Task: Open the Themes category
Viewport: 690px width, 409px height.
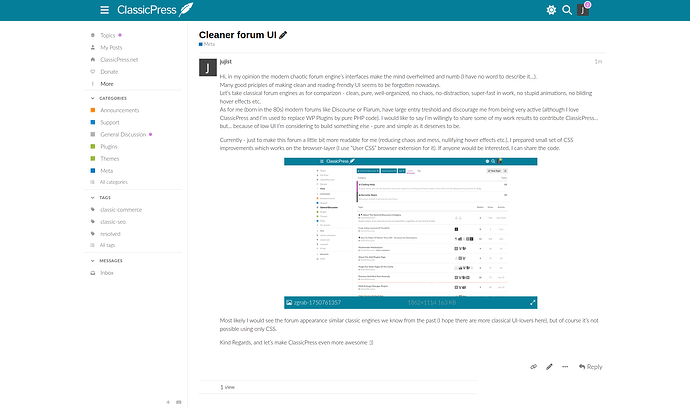Action: pyautogui.click(x=110, y=158)
